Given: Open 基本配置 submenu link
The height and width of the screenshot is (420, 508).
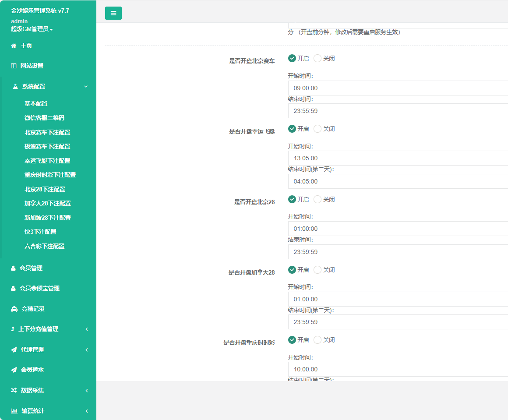Looking at the screenshot, I should (x=36, y=104).
